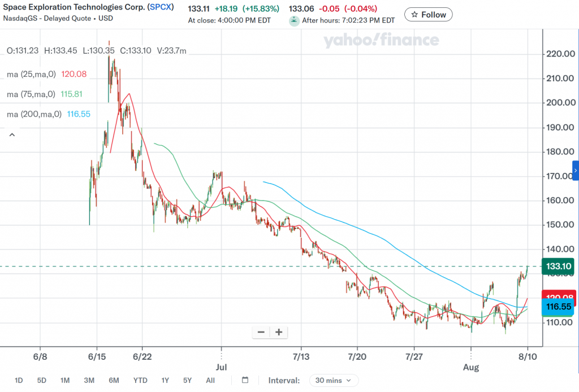Viewport: 579px width, 392px height.
Task: Click the Follow star button
Action: coord(429,15)
